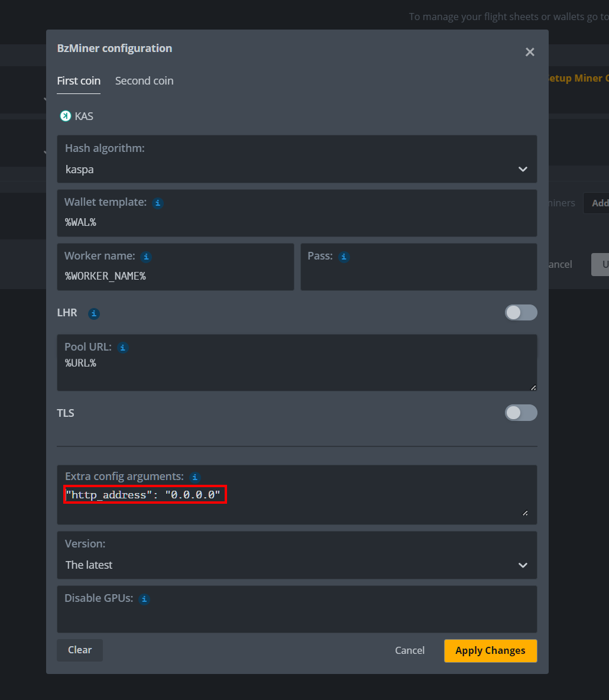Click the Extra config arguments info icon

tap(195, 477)
